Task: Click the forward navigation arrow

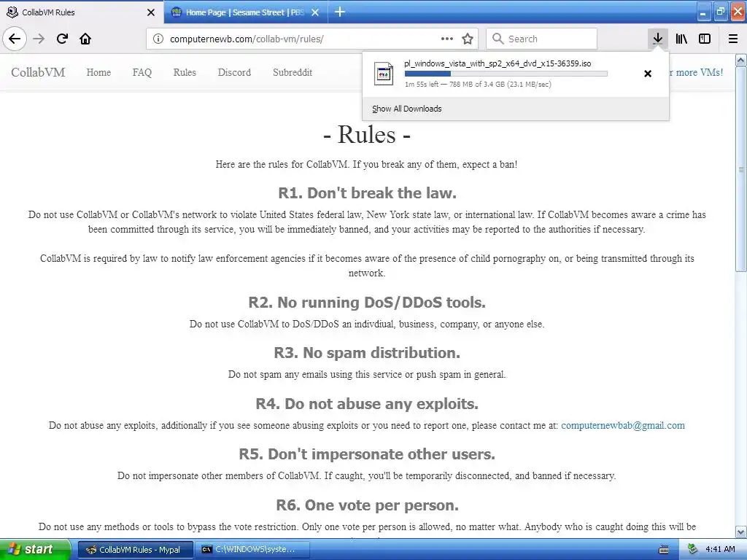Action: coord(39,39)
